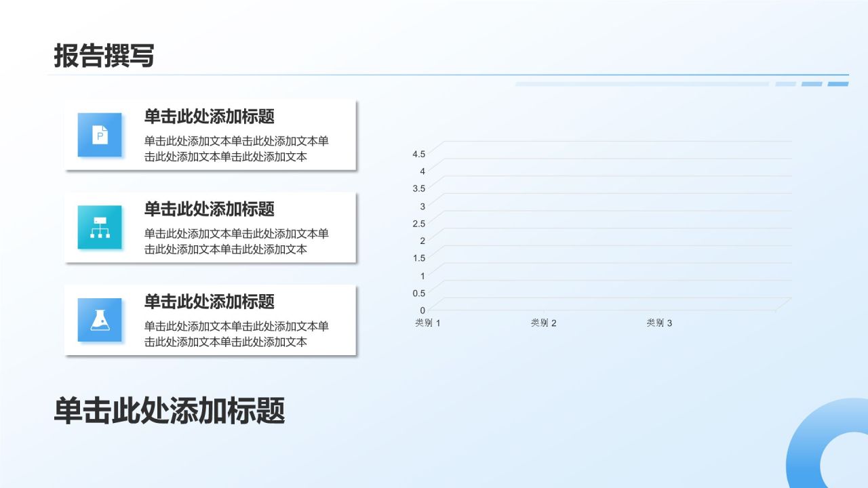Image resolution: width=868 pixels, height=488 pixels.
Task: Select the slide heading 报告撰写
Action: (x=104, y=56)
